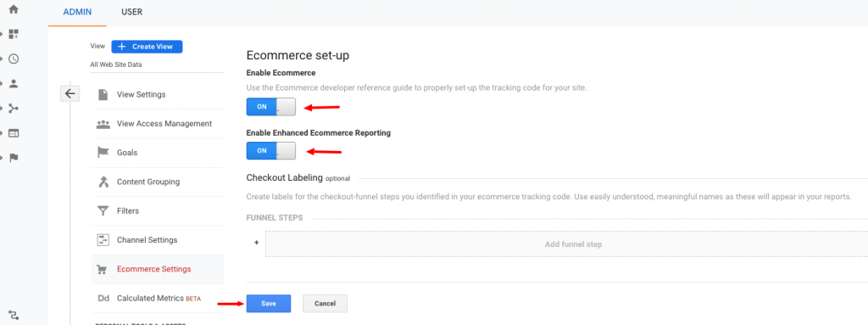Open the Realtime clock icon
Image resolution: width=868 pixels, height=325 pixels.
click(14, 59)
